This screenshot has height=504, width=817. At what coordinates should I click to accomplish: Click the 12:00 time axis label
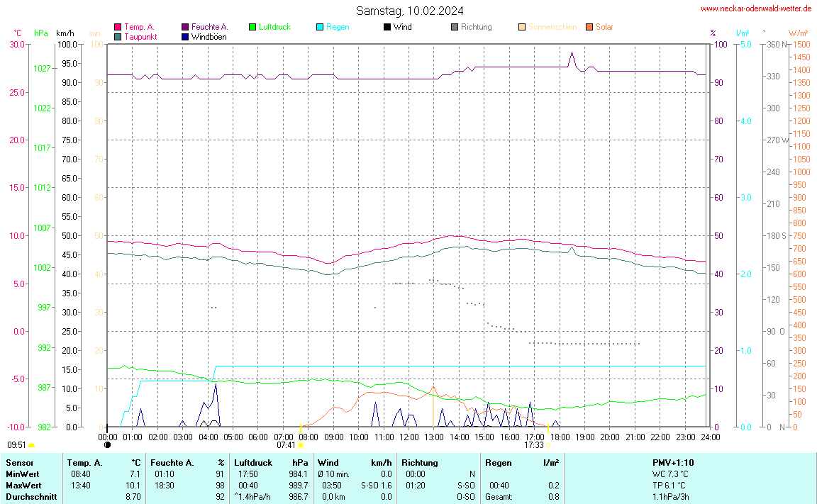tap(408, 437)
